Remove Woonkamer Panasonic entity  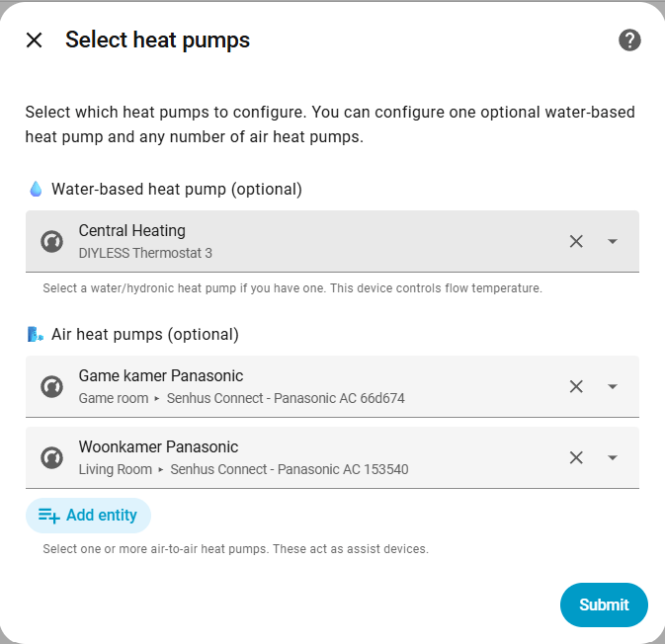[576, 457]
